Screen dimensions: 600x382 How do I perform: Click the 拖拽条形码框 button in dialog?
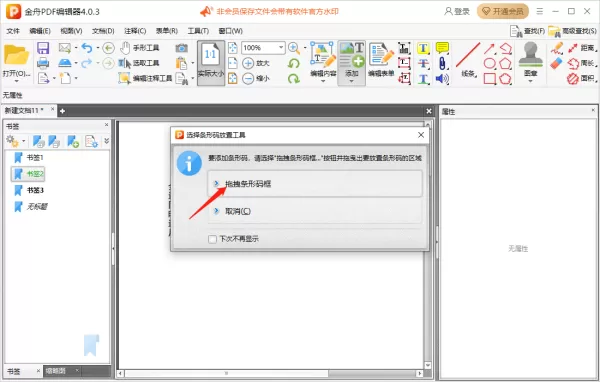315,184
